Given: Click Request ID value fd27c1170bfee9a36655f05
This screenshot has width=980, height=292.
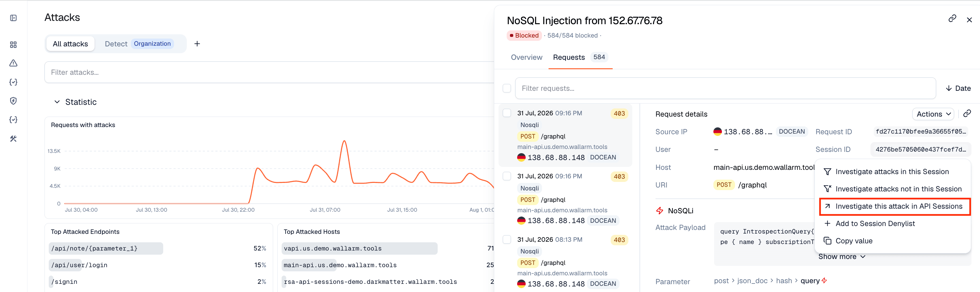Looking at the screenshot, I should pos(921,131).
